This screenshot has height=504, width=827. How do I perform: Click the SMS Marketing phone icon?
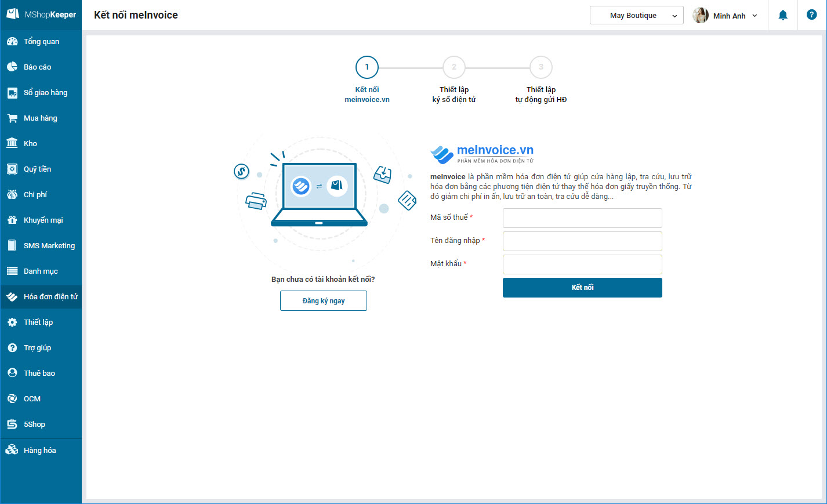[12, 245]
